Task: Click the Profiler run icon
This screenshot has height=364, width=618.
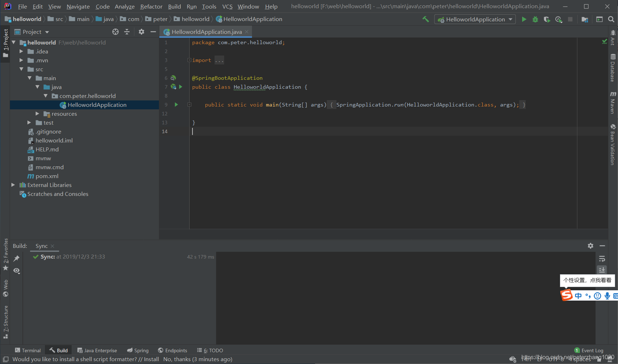Action: coord(558,19)
